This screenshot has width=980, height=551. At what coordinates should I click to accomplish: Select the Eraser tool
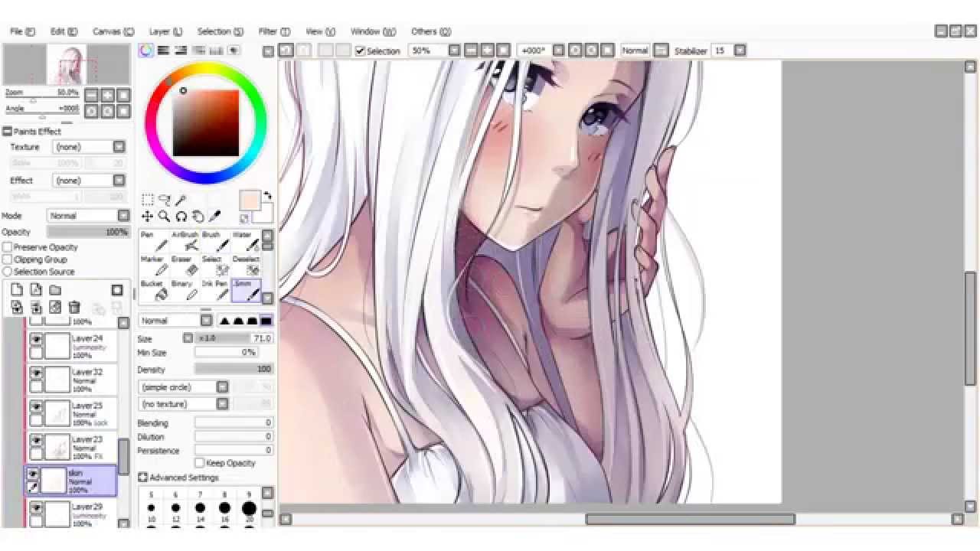pyautogui.click(x=184, y=266)
